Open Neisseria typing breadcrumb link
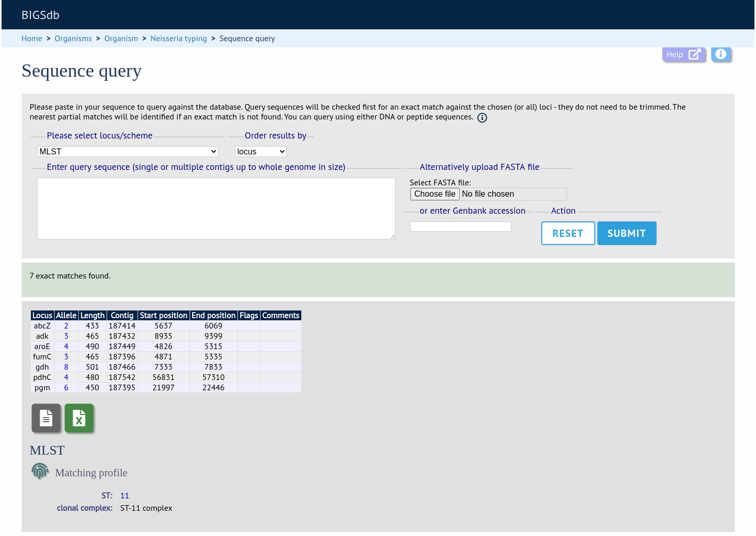Viewport: 756px width, 536px height. pyautogui.click(x=179, y=39)
